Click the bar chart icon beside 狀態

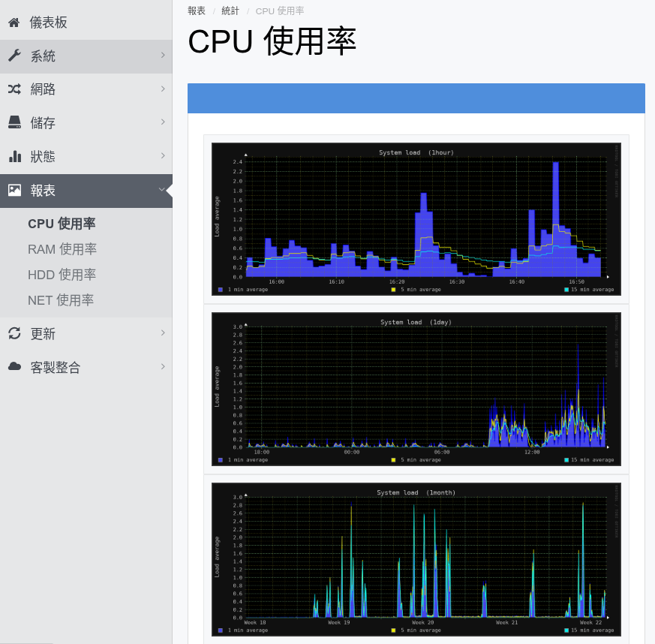(14, 156)
